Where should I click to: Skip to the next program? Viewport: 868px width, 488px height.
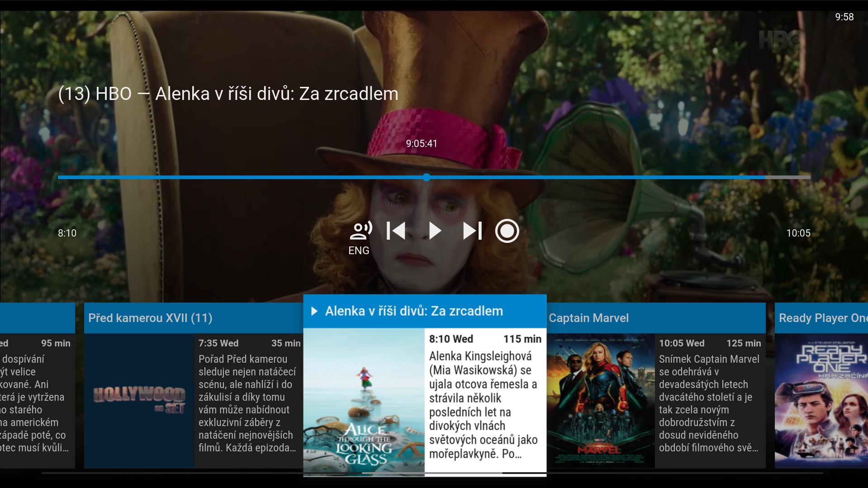(x=472, y=231)
